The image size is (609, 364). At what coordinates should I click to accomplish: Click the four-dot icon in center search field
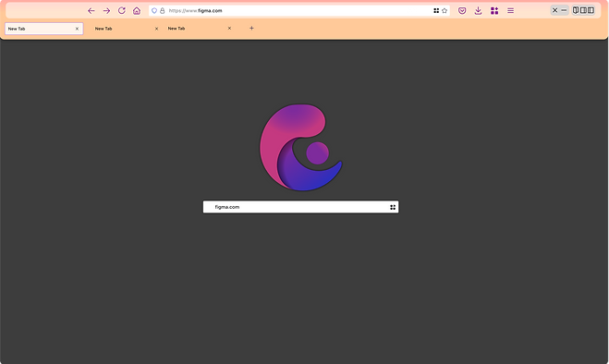pyautogui.click(x=393, y=208)
